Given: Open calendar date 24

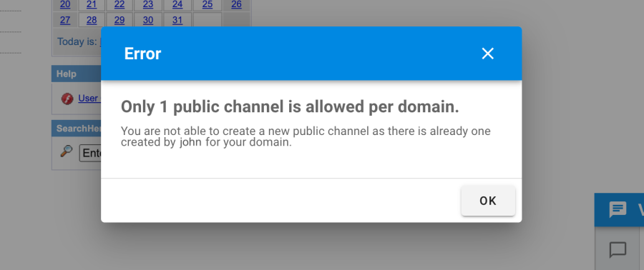Looking at the screenshot, I should 177,4.
